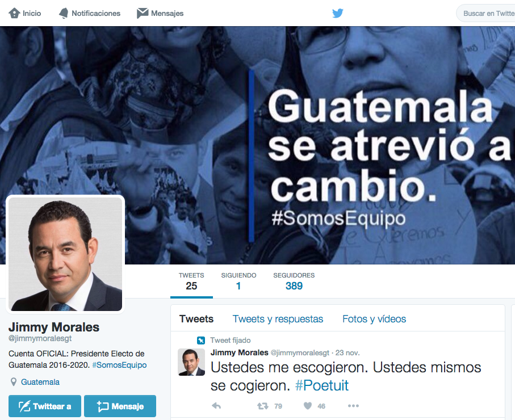The width and height of the screenshot is (515, 420).
Task: Click the Twitter bird logo
Action: (338, 13)
